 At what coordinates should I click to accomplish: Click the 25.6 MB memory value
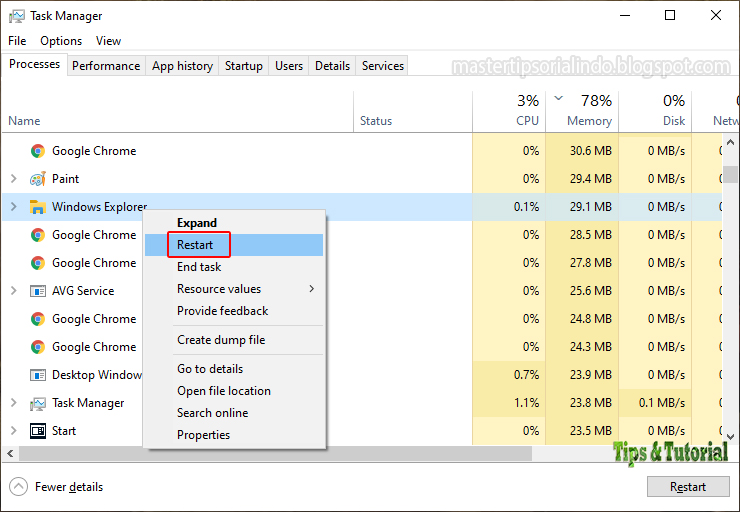click(590, 291)
